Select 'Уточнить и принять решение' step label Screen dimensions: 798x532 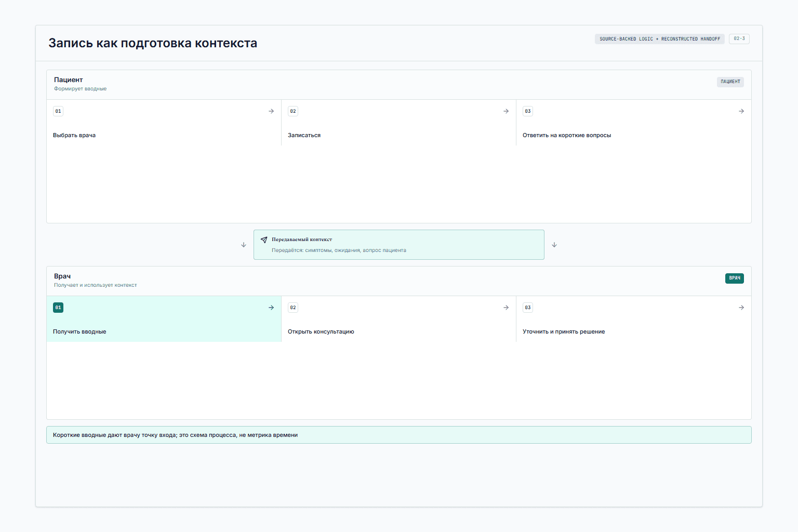click(x=564, y=331)
